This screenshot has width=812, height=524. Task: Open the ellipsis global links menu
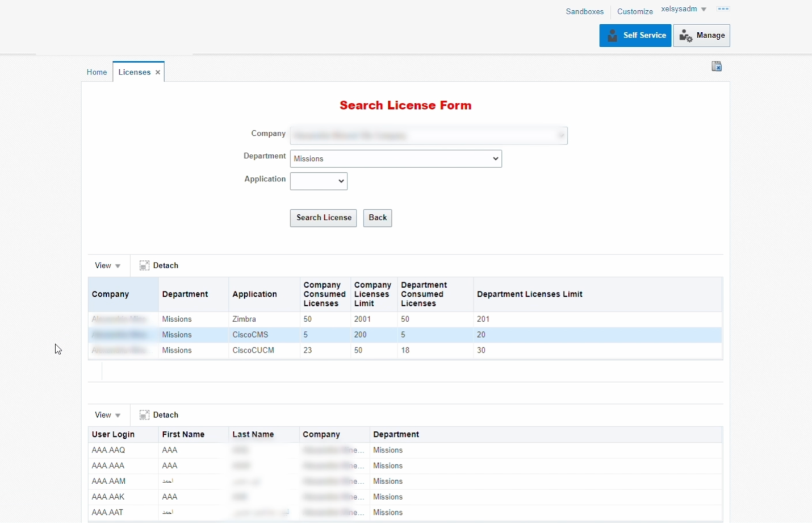723,9
